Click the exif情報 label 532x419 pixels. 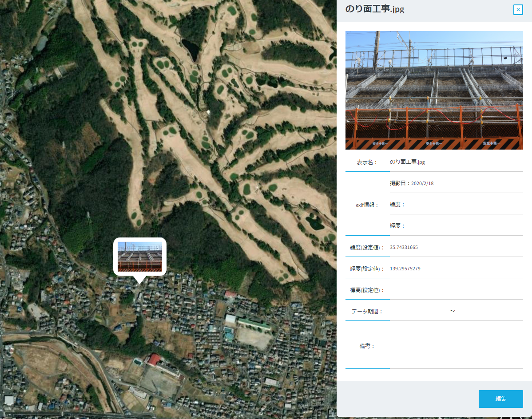pos(367,205)
